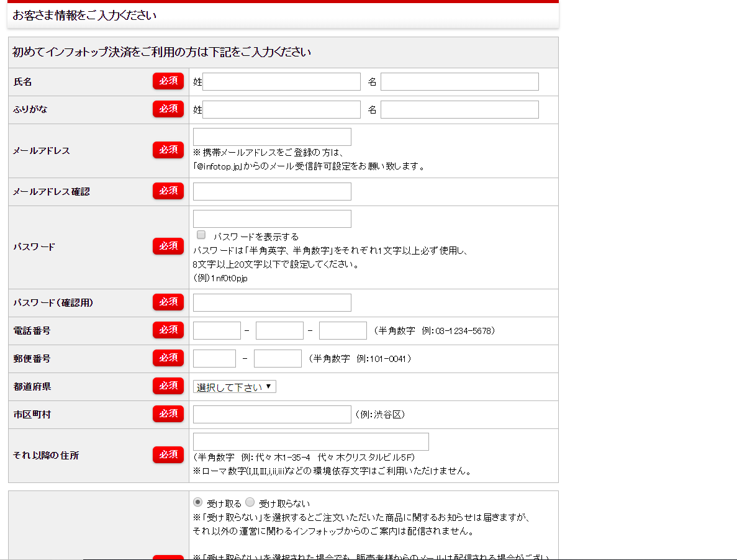This screenshot has height=560, width=737.
Task: Click the 市区町村 input field
Action: coord(272,414)
